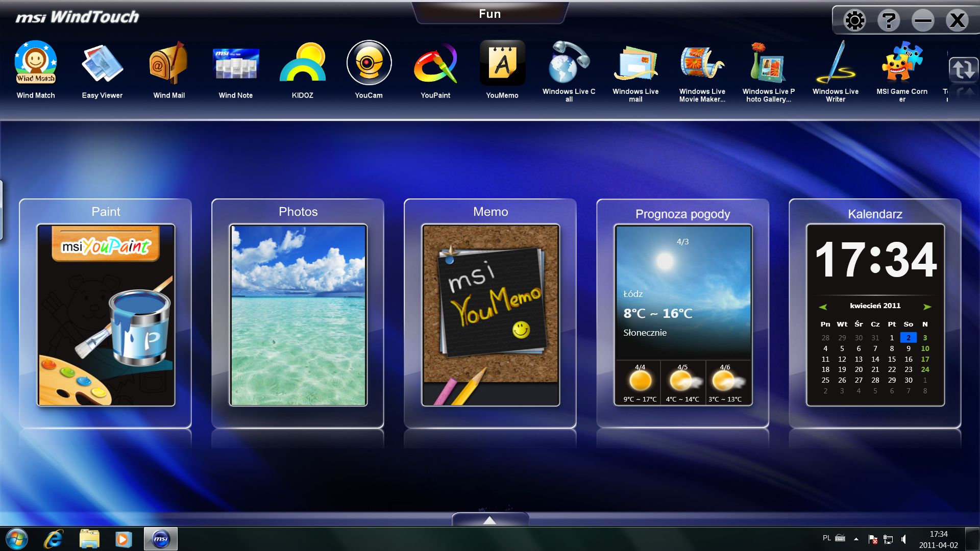Open Easy Viewer application
Image resolution: width=980 pixels, height=551 pixels.
pyautogui.click(x=102, y=64)
